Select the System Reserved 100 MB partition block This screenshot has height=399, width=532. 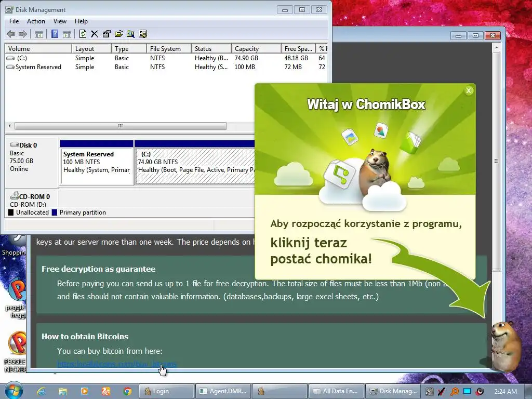pyautogui.click(x=96, y=163)
